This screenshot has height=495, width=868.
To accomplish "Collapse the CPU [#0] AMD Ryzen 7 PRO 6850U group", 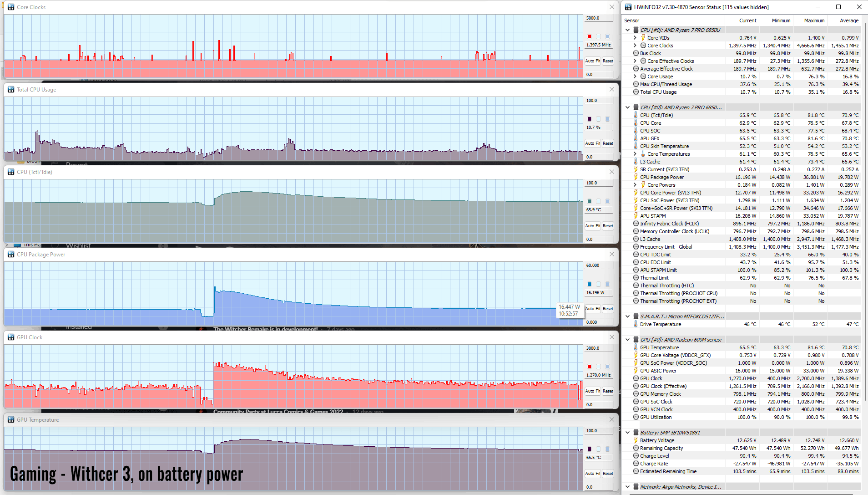I will 628,30.
